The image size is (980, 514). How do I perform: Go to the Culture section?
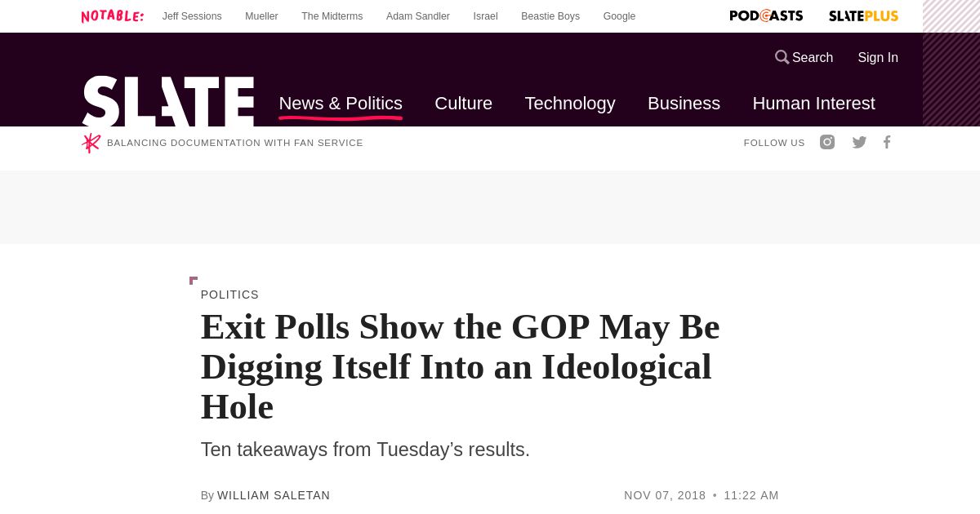tap(463, 104)
